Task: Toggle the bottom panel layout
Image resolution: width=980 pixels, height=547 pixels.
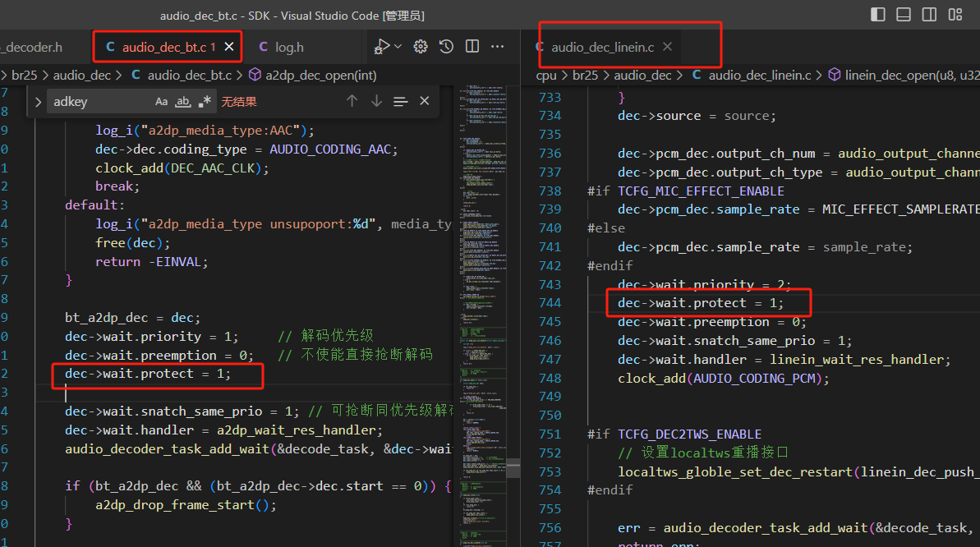Action: tap(904, 15)
